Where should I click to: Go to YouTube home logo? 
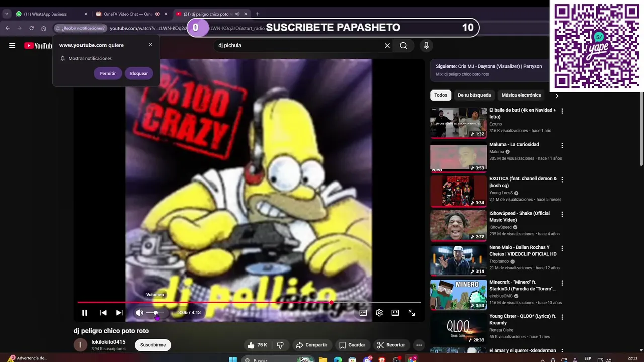coord(38,46)
